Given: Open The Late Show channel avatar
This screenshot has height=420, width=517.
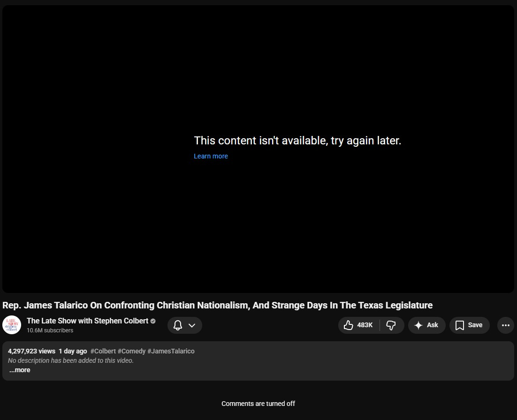Looking at the screenshot, I should pos(12,325).
